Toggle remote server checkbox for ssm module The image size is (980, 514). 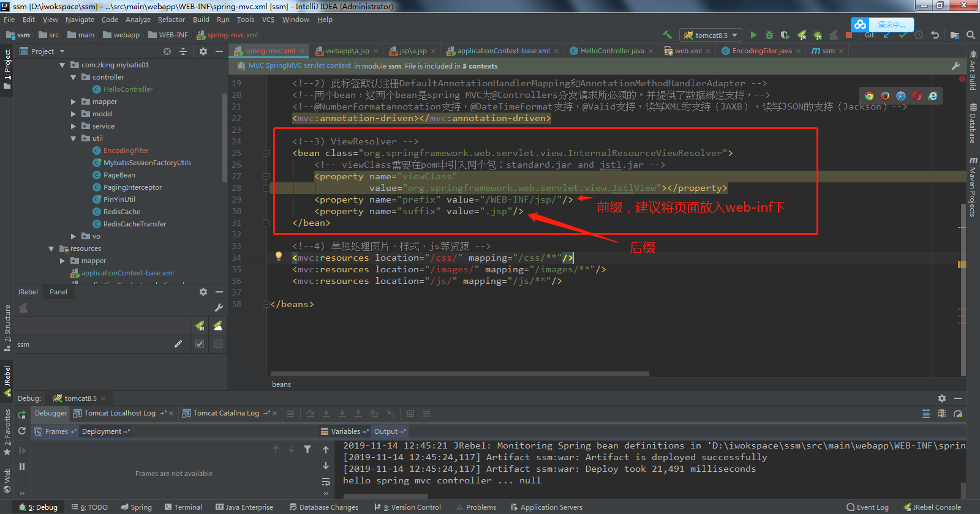[x=217, y=344]
